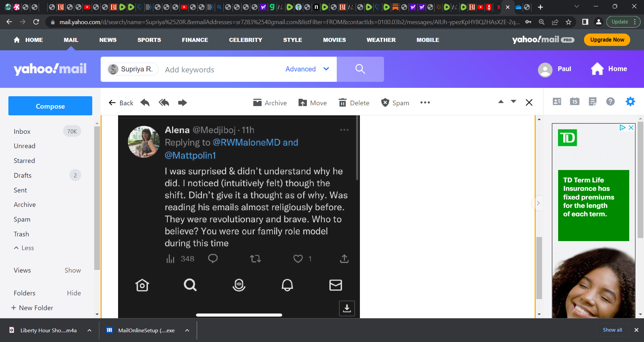Open the More actions ellipsis menu
The height and width of the screenshot is (342, 644).
pyautogui.click(x=425, y=103)
